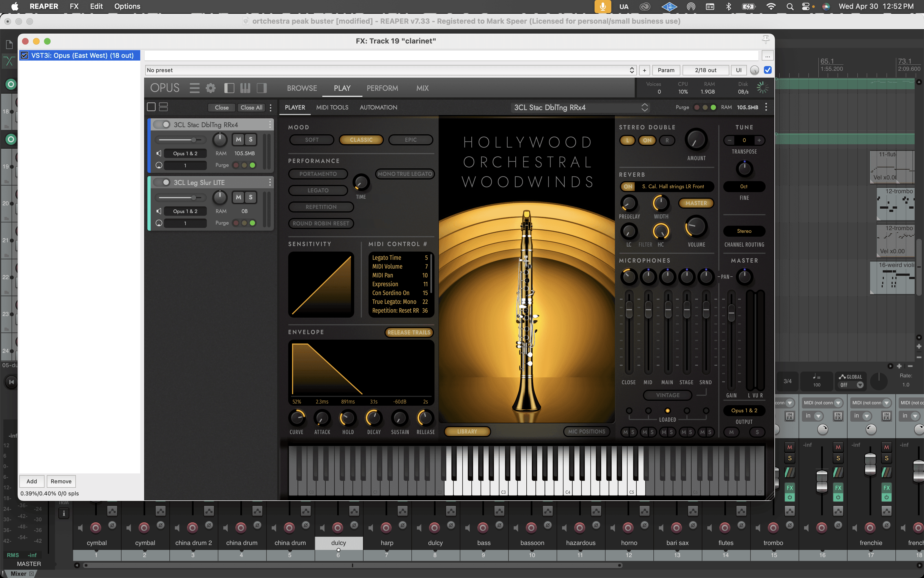The image size is (924, 578).
Task: Open the Stereo channel routing dropdown
Action: [x=744, y=231]
